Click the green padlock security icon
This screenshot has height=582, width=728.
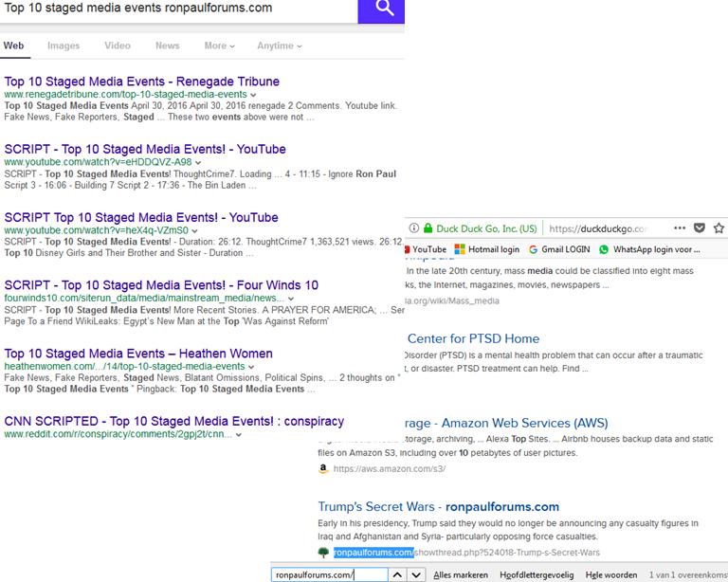point(428,227)
